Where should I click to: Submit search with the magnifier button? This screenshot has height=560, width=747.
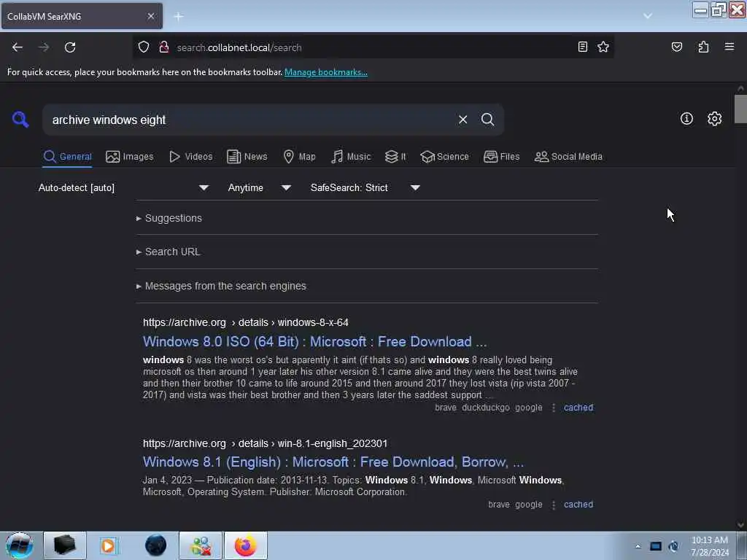tap(487, 120)
